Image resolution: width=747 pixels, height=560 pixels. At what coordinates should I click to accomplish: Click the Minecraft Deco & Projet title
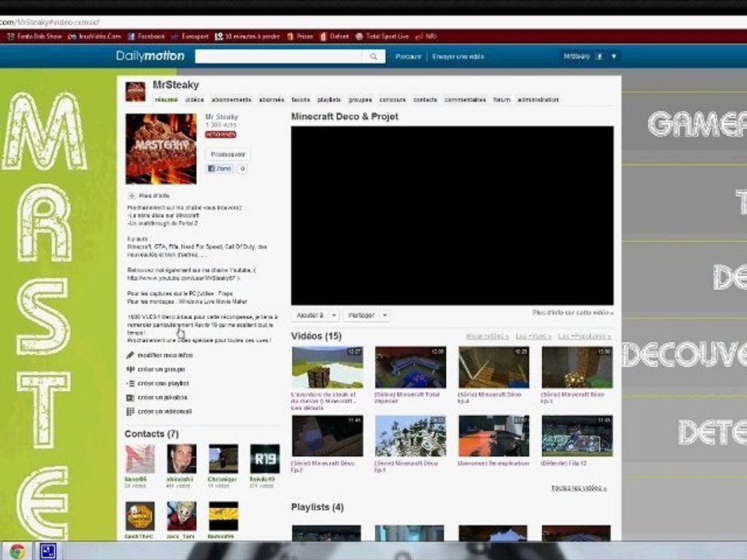pyautogui.click(x=345, y=116)
